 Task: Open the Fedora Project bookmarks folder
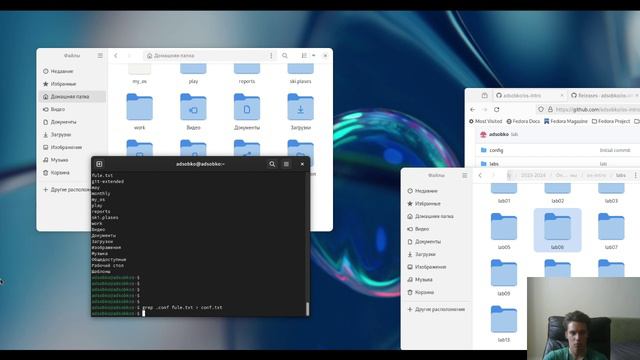click(x=611, y=121)
